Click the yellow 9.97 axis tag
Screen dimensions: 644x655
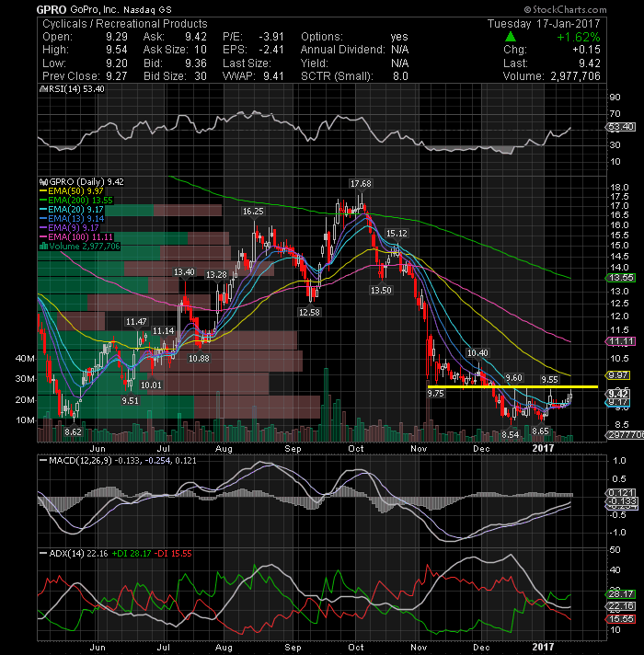click(618, 375)
